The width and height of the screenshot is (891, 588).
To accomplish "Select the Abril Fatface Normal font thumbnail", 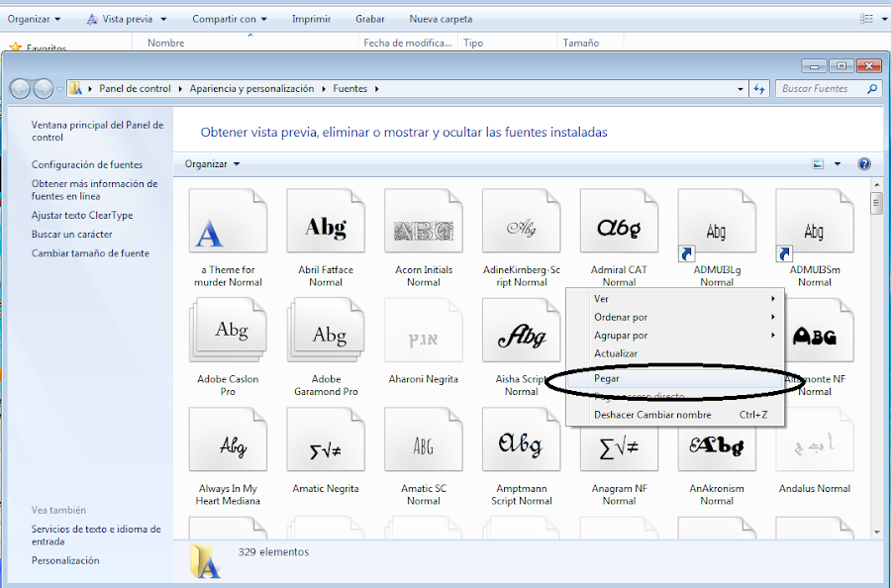I will click(326, 220).
